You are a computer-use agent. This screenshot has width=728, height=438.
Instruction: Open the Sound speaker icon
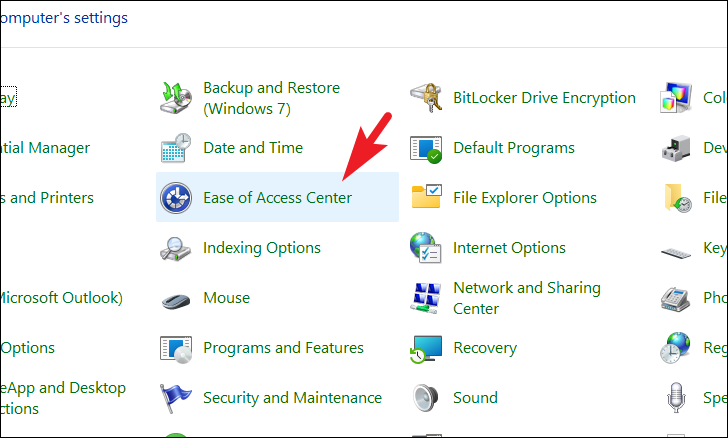(x=425, y=398)
